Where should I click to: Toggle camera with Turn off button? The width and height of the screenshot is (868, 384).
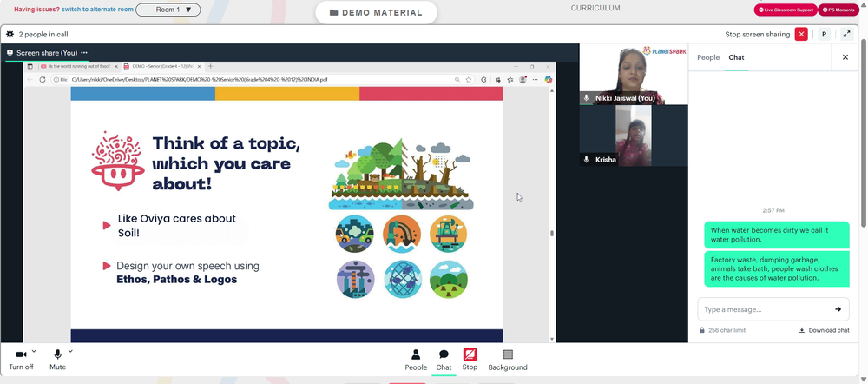[x=21, y=359]
